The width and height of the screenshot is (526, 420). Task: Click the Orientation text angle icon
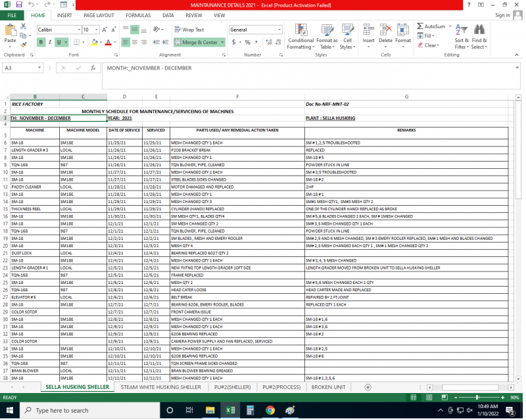click(x=156, y=30)
